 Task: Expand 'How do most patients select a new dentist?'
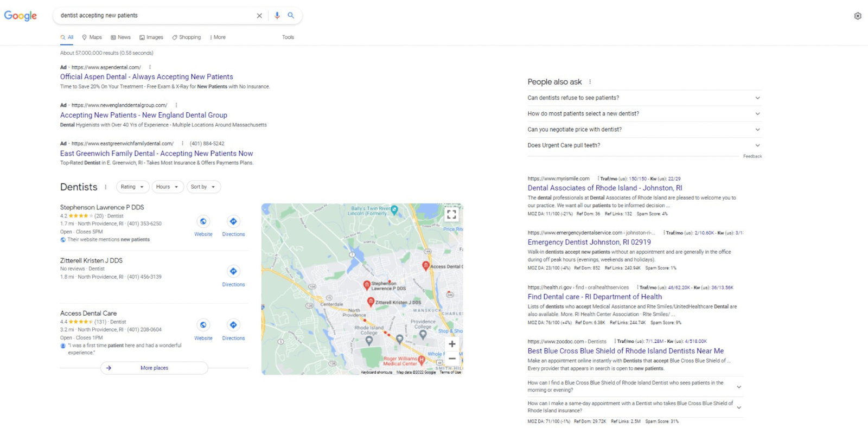(x=644, y=114)
